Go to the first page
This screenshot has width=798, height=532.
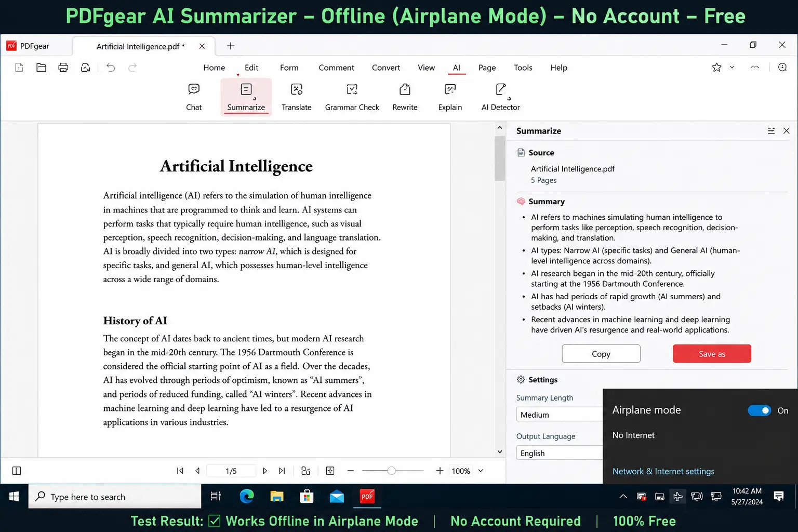pos(180,471)
